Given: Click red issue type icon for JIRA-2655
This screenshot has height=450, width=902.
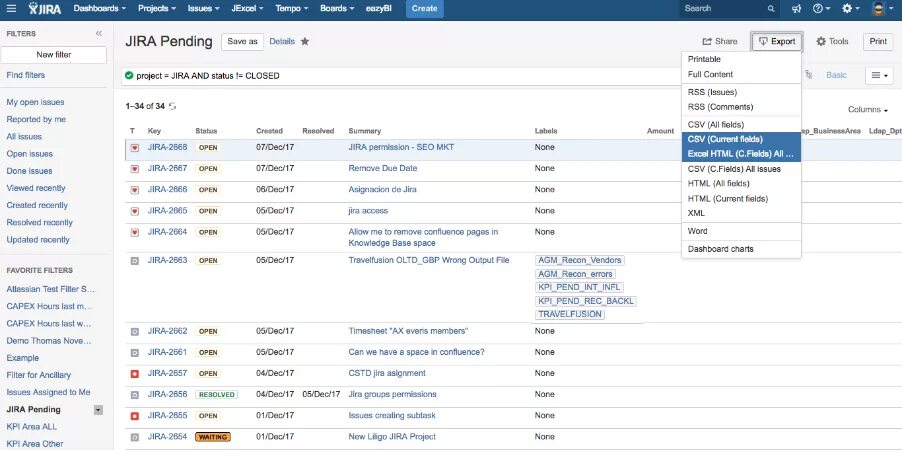Looking at the screenshot, I should [135, 416].
